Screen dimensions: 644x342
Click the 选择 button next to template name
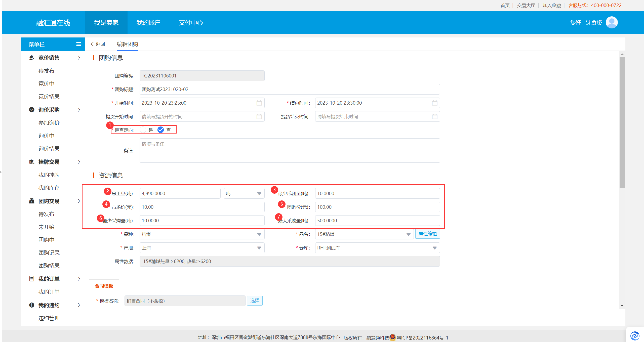pyautogui.click(x=255, y=301)
